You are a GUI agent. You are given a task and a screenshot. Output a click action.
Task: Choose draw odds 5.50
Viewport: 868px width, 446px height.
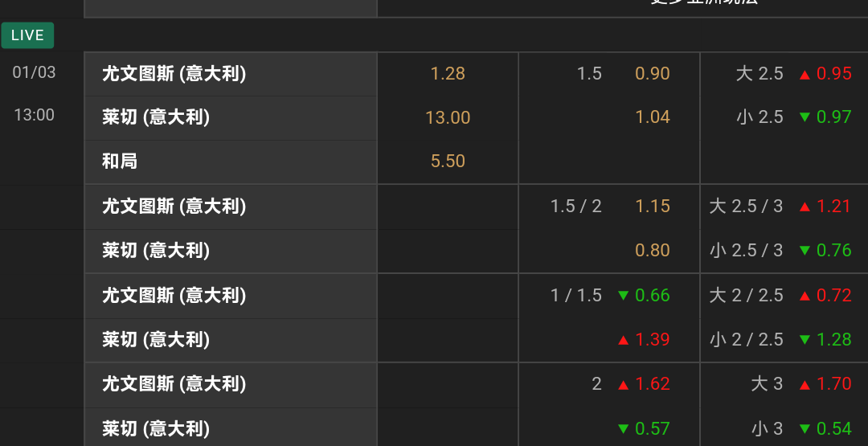(x=448, y=161)
